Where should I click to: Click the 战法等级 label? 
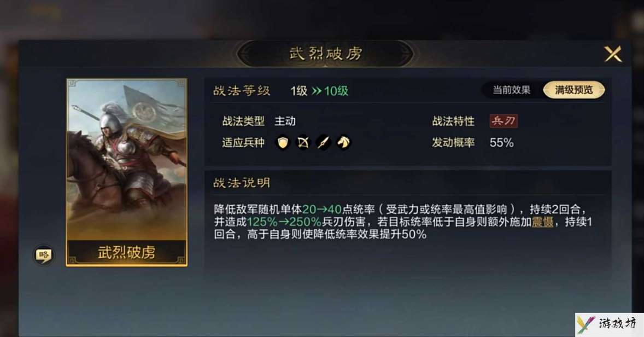[x=242, y=91]
